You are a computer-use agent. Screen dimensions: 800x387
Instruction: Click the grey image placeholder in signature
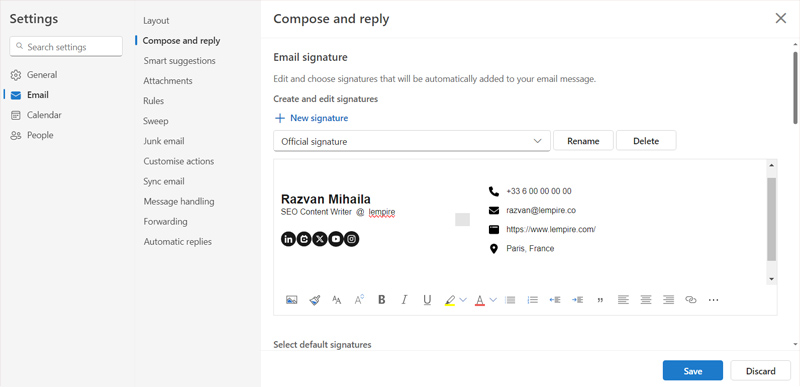click(462, 220)
